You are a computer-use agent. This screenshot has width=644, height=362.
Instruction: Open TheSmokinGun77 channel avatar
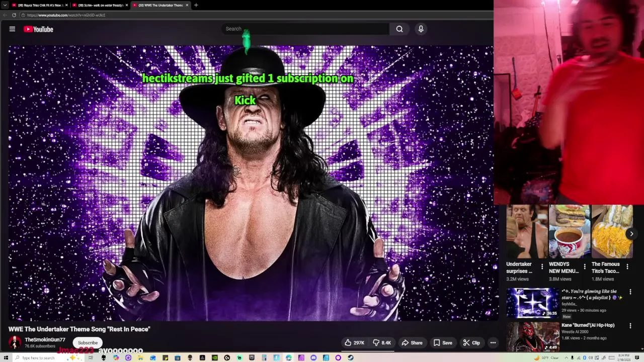(15, 343)
